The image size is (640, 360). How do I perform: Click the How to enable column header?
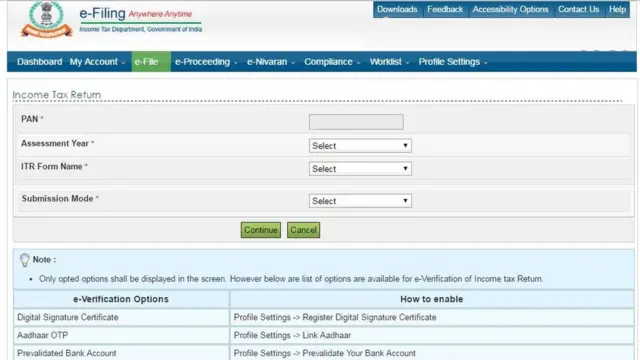coord(431,299)
